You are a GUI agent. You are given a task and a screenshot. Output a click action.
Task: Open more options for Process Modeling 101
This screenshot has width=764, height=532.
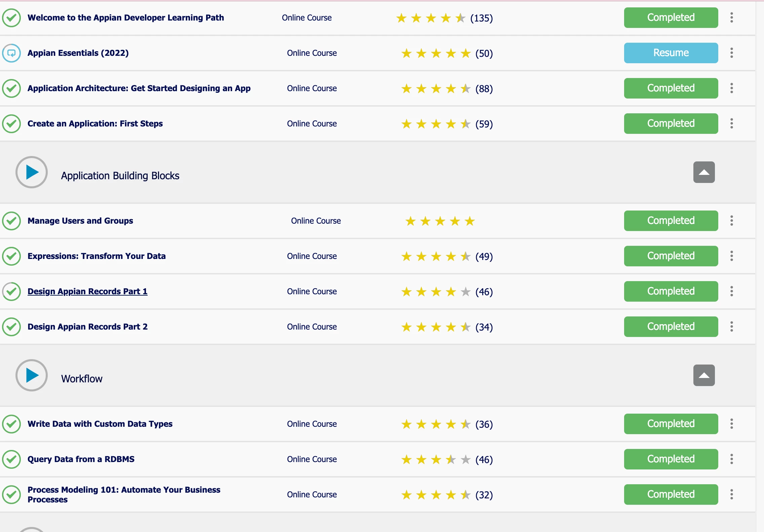click(x=732, y=494)
